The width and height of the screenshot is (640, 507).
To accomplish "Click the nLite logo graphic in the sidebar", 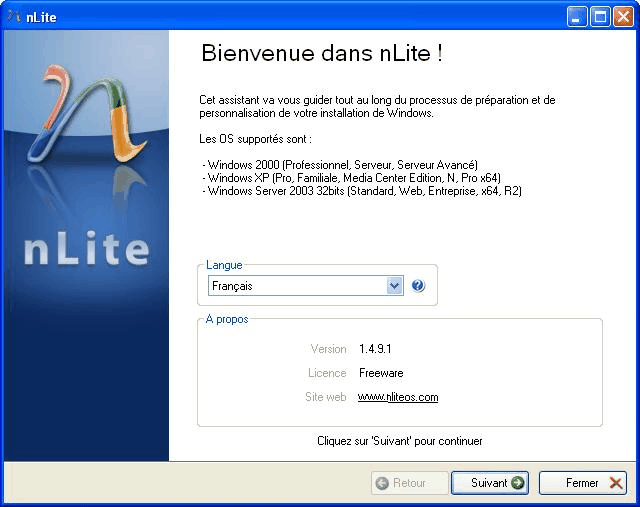I will (x=87, y=115).
